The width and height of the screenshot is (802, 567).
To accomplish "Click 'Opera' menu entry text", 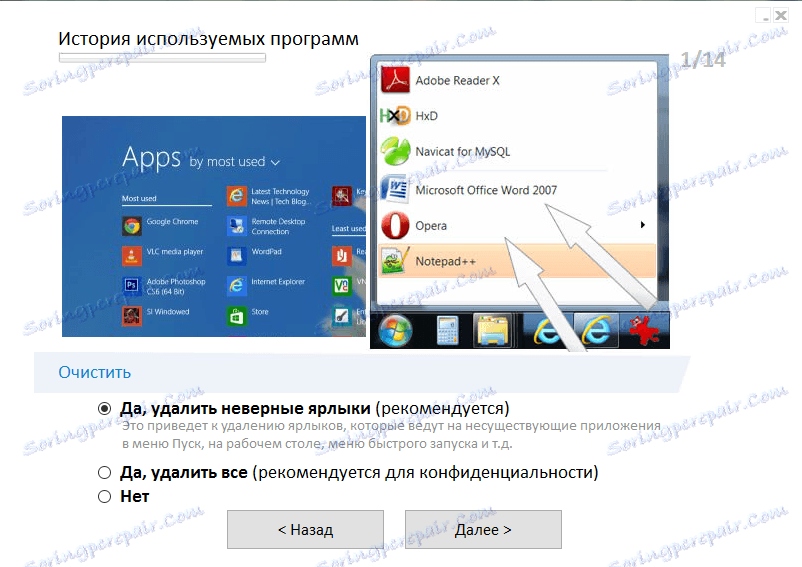I will click(431, 226).
